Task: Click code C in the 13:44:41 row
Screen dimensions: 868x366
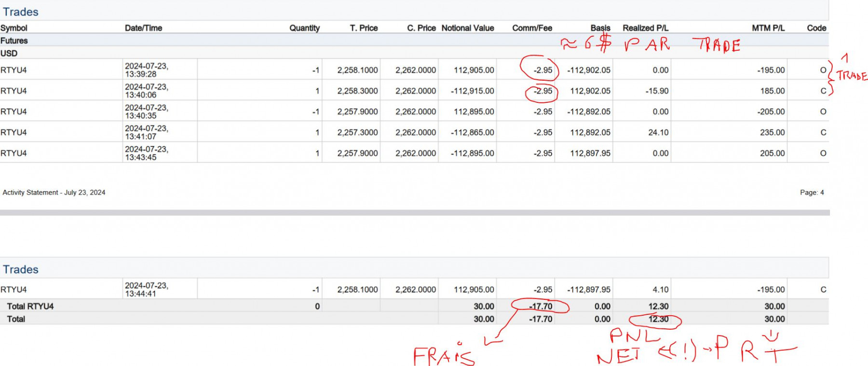Action: [x=823, y=290]
